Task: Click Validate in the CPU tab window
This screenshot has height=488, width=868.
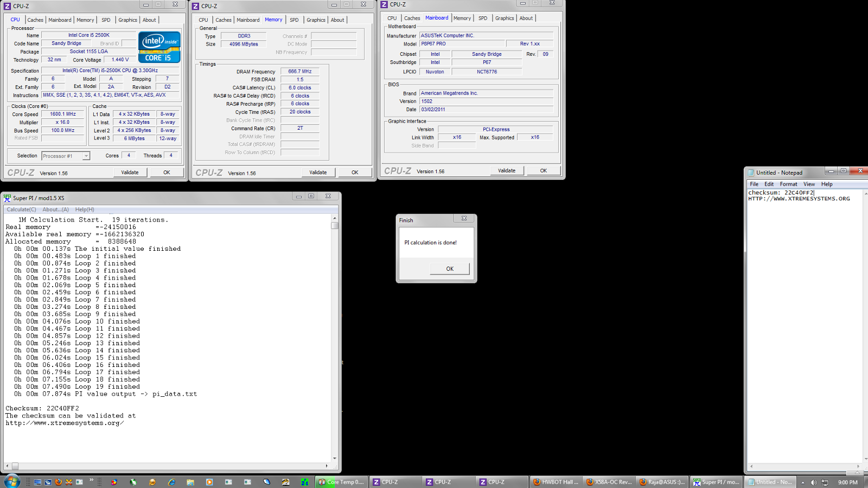Action: click(130, 173)
